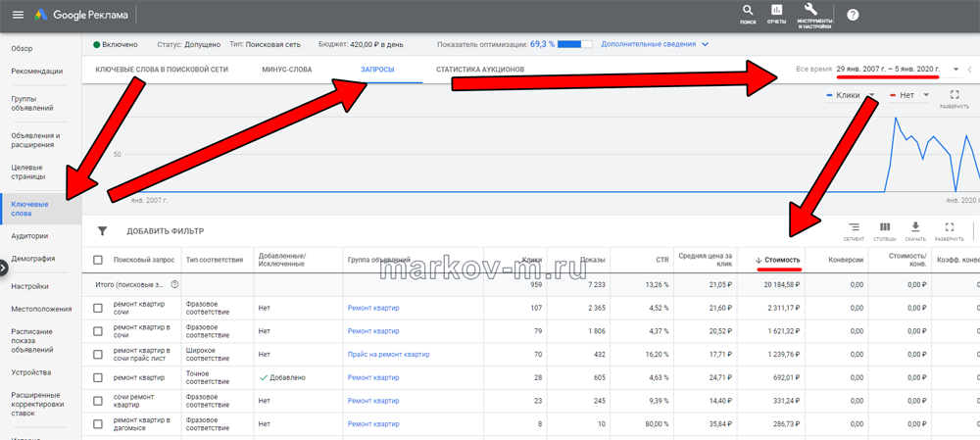Open tools and settings wrench icon

[x=812, y=11]
